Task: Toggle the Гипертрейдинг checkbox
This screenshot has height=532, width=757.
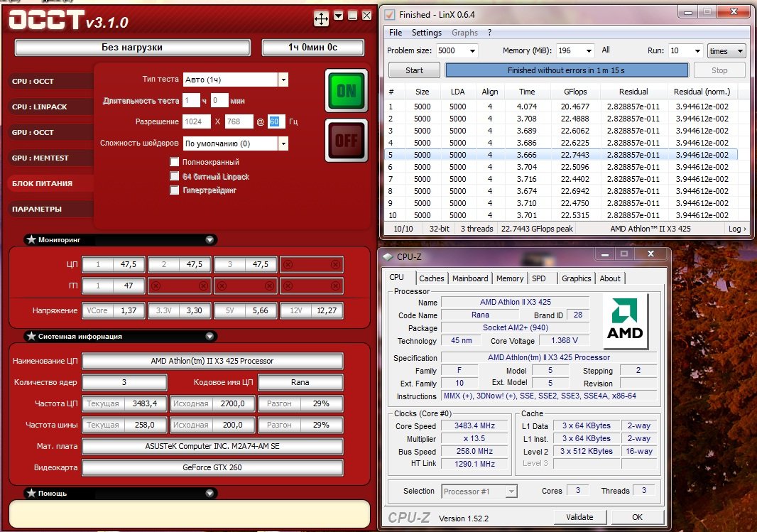Action: (175, 190)
